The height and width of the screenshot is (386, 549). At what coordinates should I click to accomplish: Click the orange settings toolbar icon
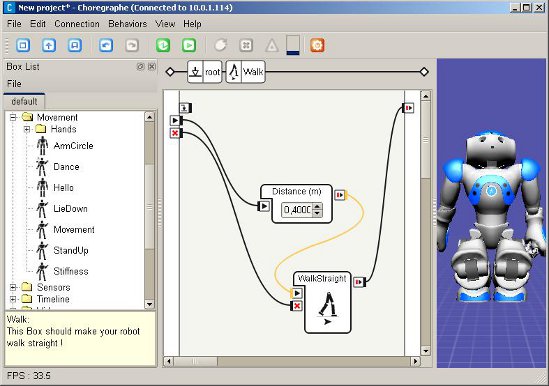317,45
